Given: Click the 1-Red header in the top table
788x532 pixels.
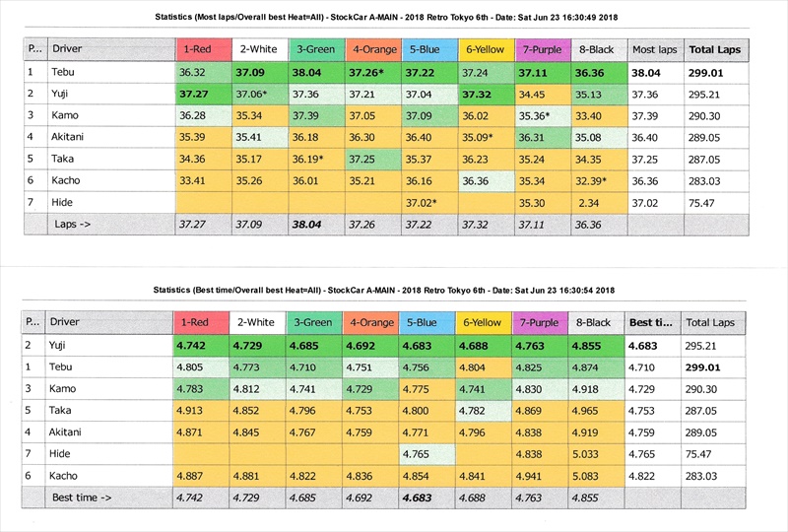Looking at the screenshot, I should pyautogui.click(x=203, y=49).
